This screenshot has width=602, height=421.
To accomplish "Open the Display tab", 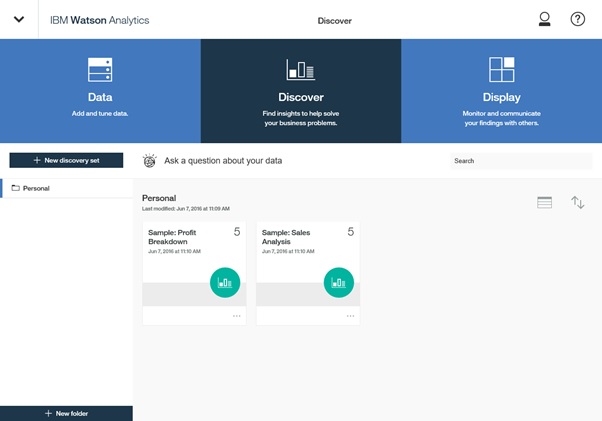I will click(501, 90).
